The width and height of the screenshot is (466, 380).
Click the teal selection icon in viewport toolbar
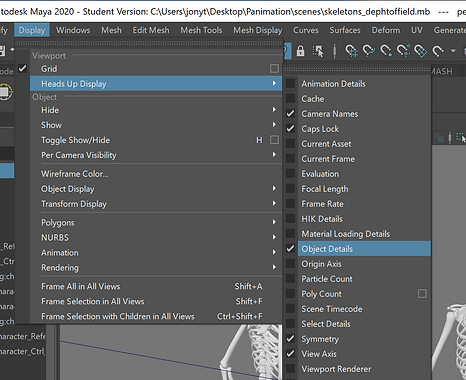click(460, 137)
